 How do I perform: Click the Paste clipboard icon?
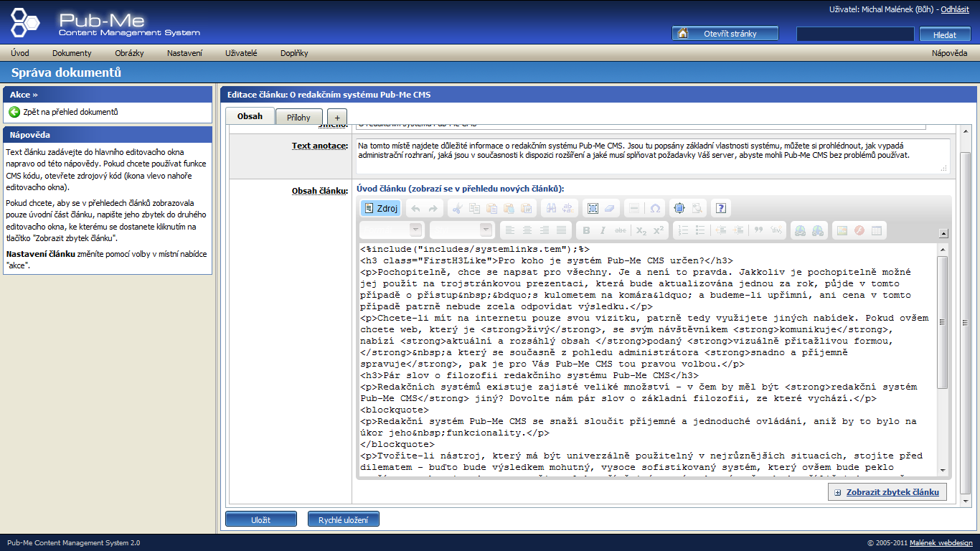click(x=491, y=208)
